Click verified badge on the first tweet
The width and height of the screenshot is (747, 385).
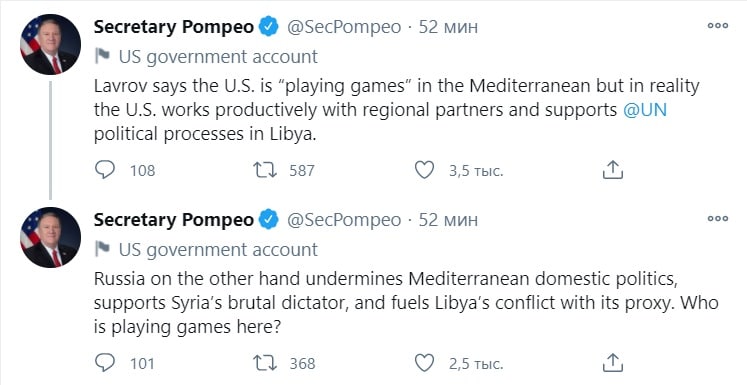point(269,27)
